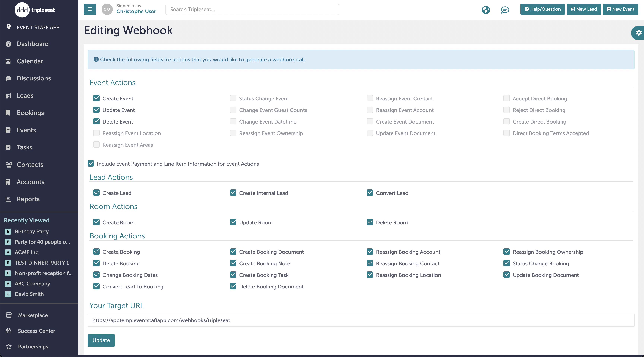Click the Tasks checkmark icon

pyautogui.click(x=8, y=147)
